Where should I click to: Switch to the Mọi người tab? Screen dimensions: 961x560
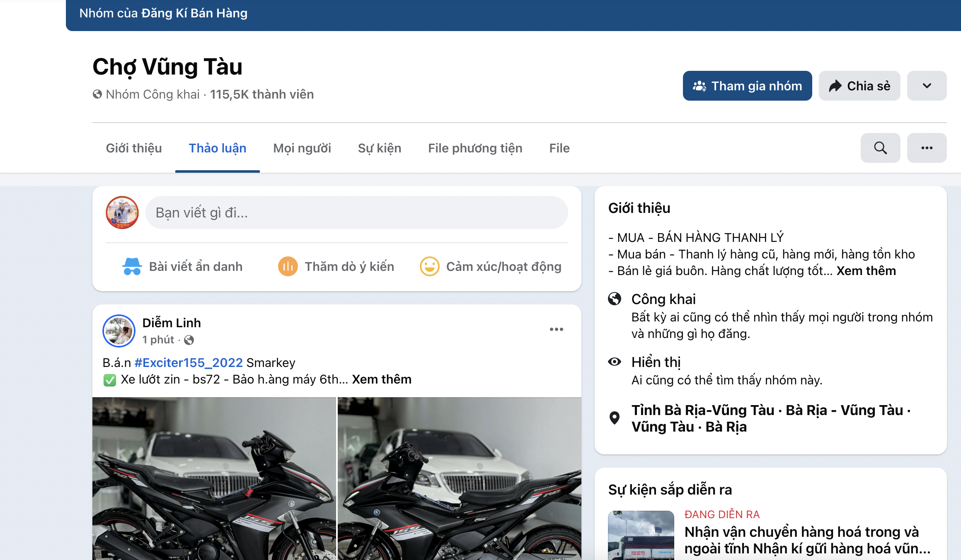tap(301, 148)
